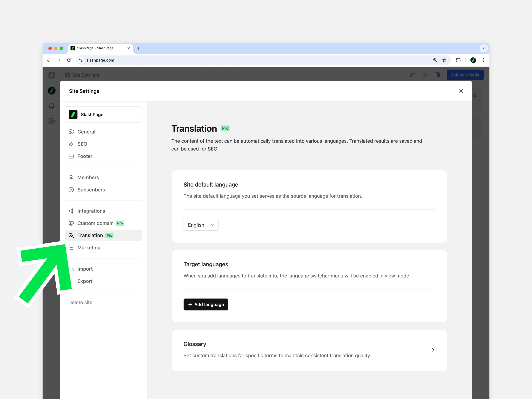Screen dimensions: 532x399
Task: Click the zoom magnifier icon in address bar
Action: pos(435,60)
